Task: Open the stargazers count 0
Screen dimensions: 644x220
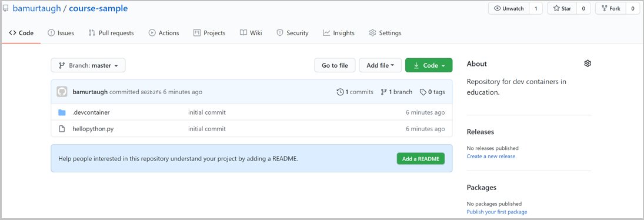Action: pyautogui.click(x=583, y=8)
